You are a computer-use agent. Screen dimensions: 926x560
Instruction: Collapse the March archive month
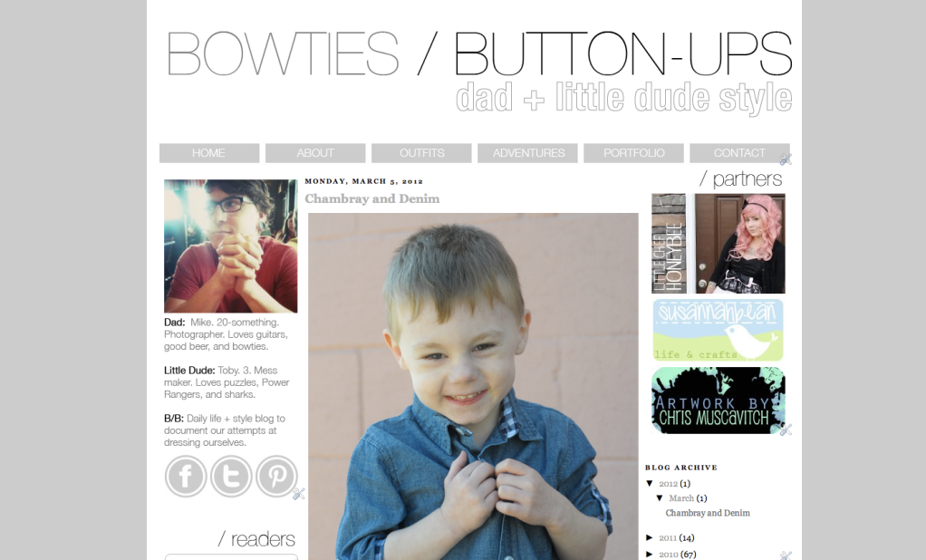(661, 498)
